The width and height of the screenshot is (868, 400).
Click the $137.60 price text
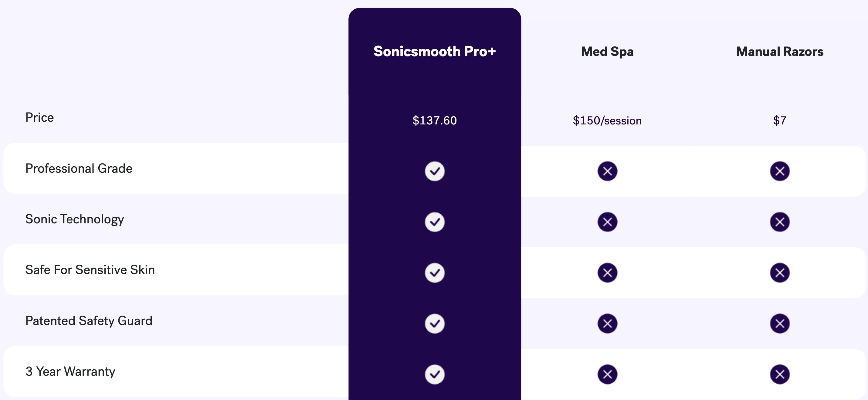tap(435, 120)
